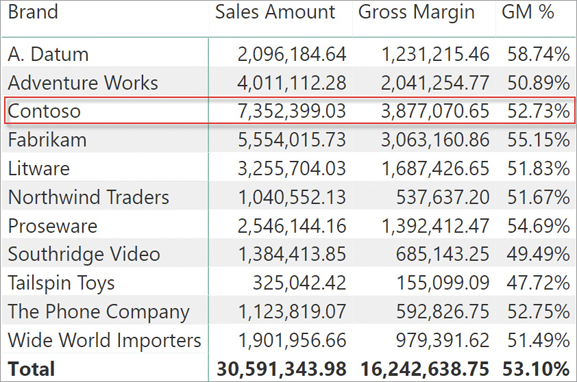The width and height of the screenshot is (577, 382).
Task: Select the Adventure Works brand cell
Action: coord(83,82)
